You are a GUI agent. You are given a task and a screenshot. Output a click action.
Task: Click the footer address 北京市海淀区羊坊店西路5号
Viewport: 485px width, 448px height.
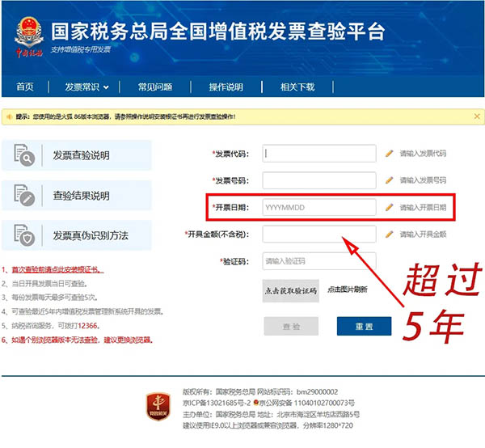tap(318, 414)
